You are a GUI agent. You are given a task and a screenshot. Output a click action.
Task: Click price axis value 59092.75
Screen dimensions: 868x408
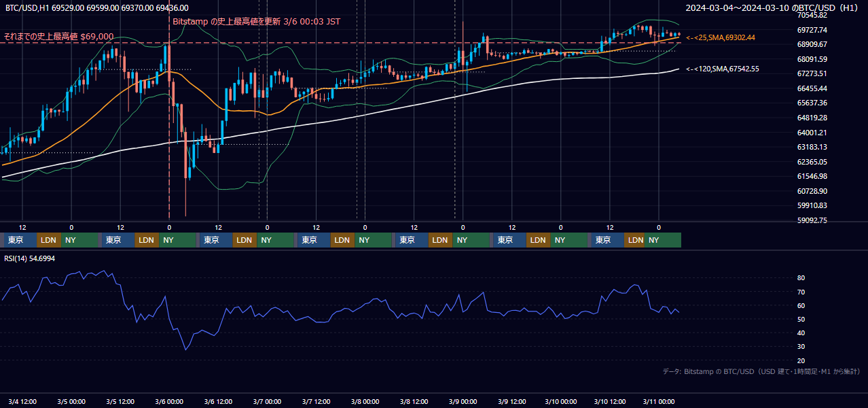click(x=812, y=220)
